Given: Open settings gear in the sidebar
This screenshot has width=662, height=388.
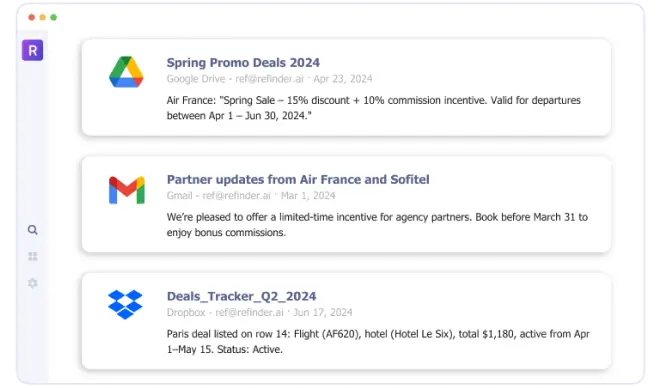Looking at the screenshot, I should click(x=33, y=283).
